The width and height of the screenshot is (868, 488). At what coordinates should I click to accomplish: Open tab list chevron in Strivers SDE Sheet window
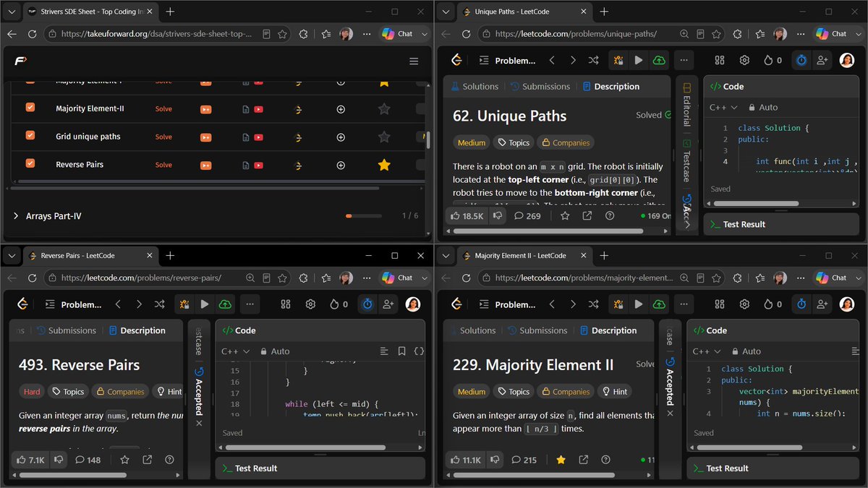pos(10,12)
